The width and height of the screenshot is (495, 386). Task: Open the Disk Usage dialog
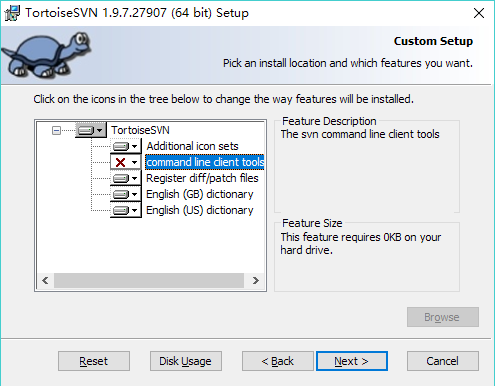tap(186, 361)
